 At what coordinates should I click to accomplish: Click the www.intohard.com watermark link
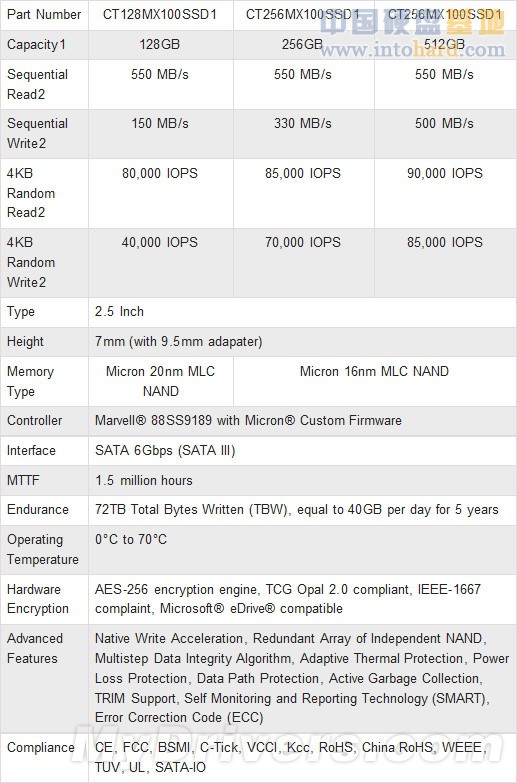(413, 49)
